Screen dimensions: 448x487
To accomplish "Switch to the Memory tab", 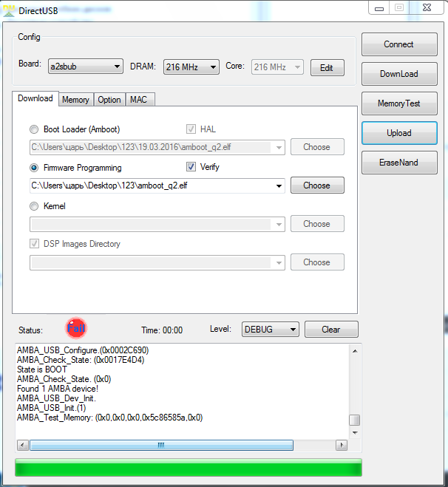I will coord(75,100).
